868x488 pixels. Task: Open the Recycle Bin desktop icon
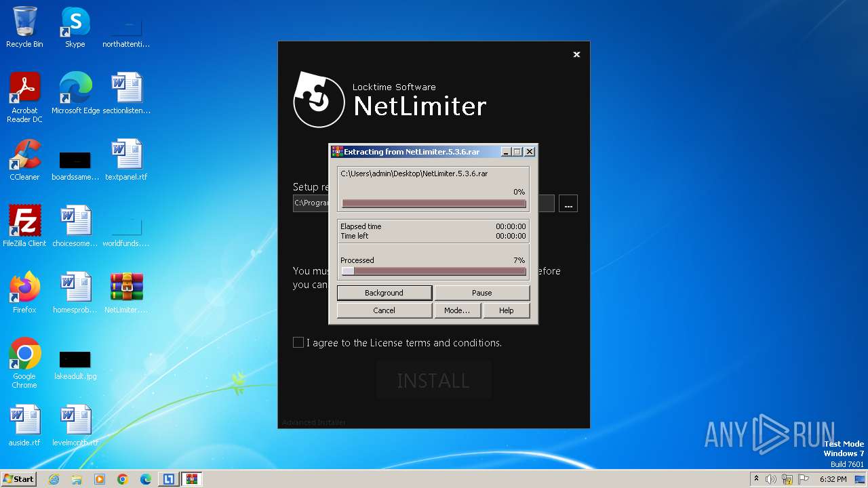pyautogui.click(x=24, y=27)
